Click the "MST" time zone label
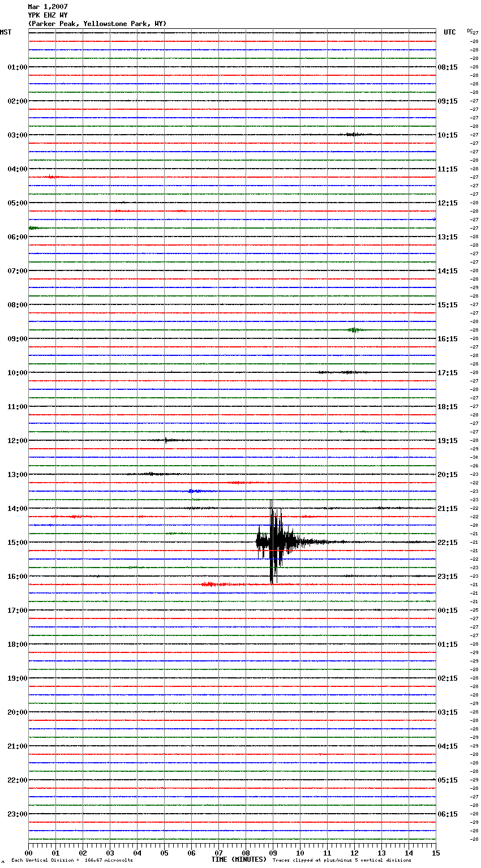This screenshot has height=868, width=481. pos(6,32)
